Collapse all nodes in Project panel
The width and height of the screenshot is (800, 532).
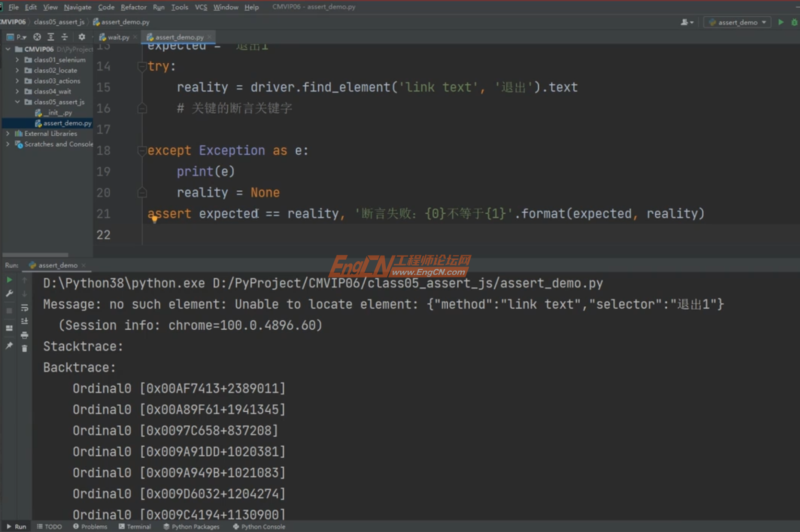[64, 37]
